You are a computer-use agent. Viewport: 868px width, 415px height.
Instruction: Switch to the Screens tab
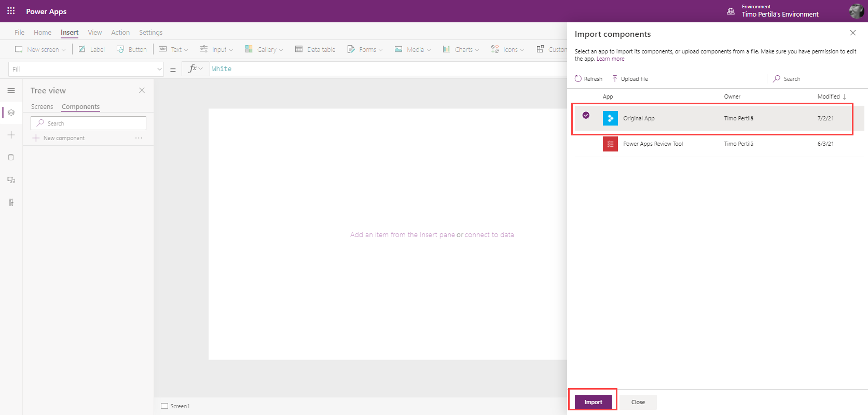(42, 107)
